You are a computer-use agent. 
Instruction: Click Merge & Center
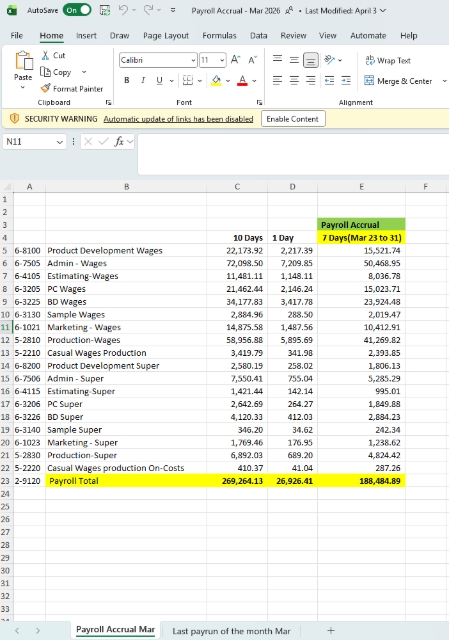pyautogui.click(x=398, y=81)
